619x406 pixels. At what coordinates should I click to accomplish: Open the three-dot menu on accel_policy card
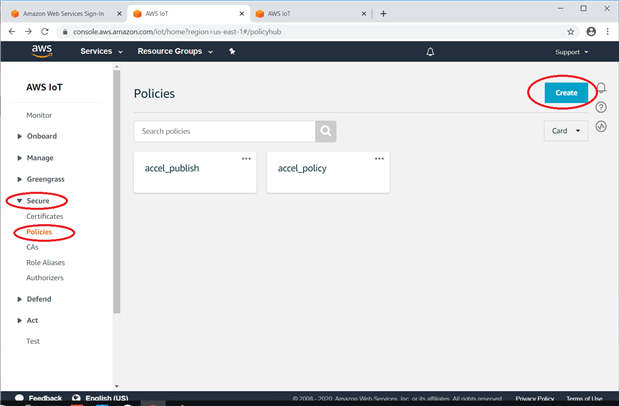point(379,159)
